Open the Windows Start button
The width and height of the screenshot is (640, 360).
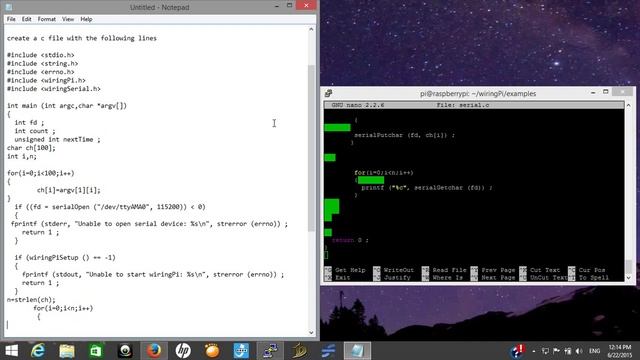(x=11, y=351)
